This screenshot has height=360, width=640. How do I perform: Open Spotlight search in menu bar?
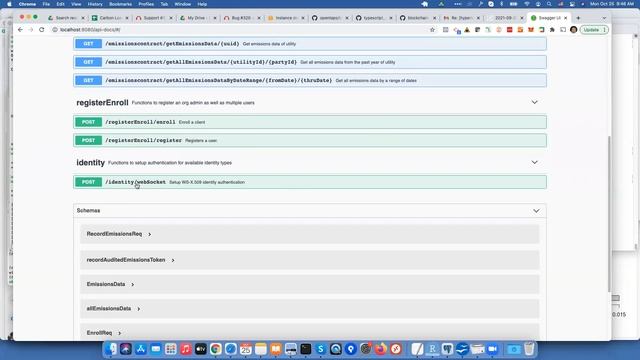pos(549,4)
